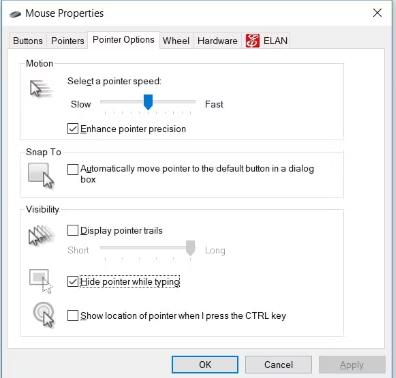Open the Hardware tab
The image size is (396, 378).
point(217,41)
